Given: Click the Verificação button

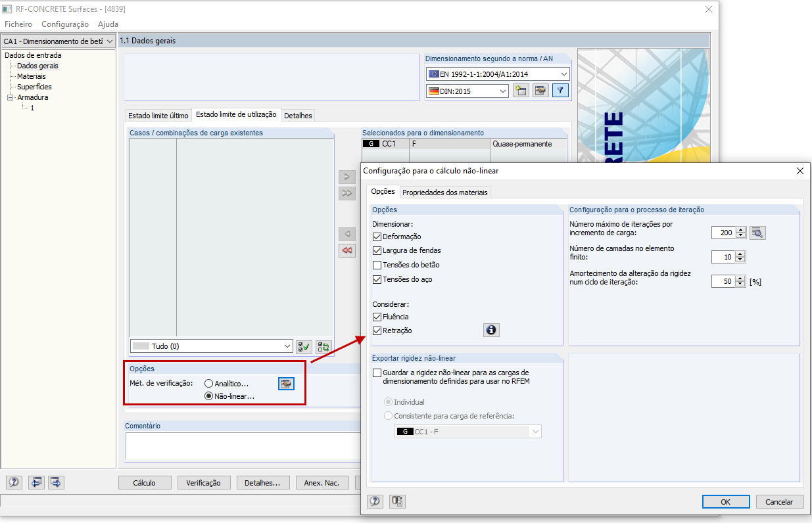Looking at the screenshot, I should pos(204,482).
